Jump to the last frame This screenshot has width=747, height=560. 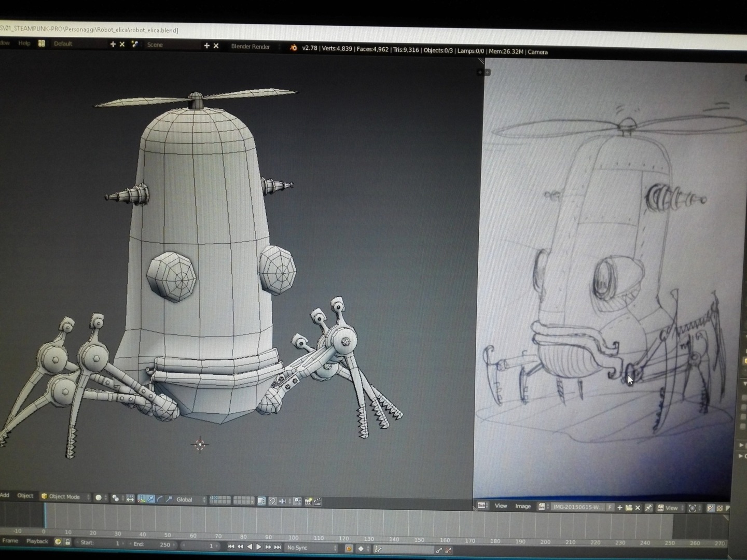(278, 547)
